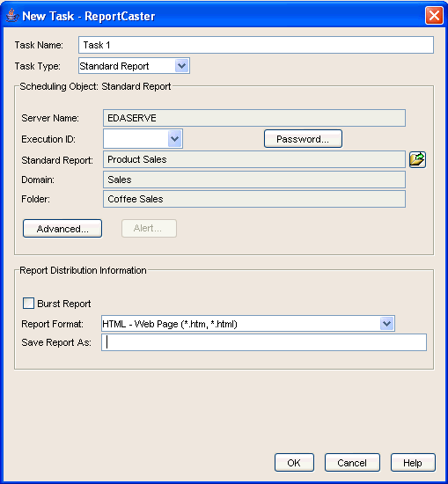Open the Advanced... settings button
Image resolution: width=448 pixels, height=484 pixels.
coord(62,229)
